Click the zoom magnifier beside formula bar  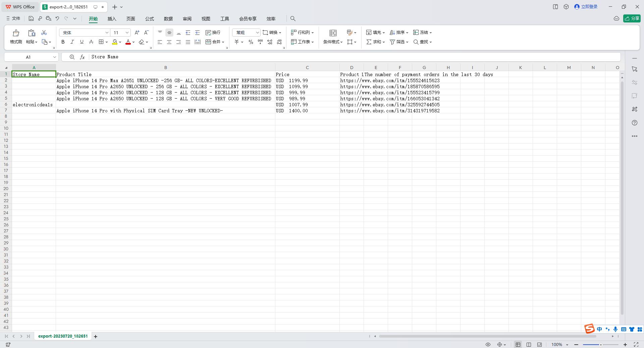[x=72, y=57]
